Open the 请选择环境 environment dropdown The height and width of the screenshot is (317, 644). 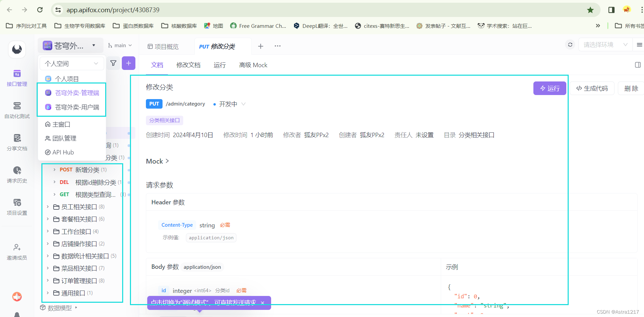(605, 45)
